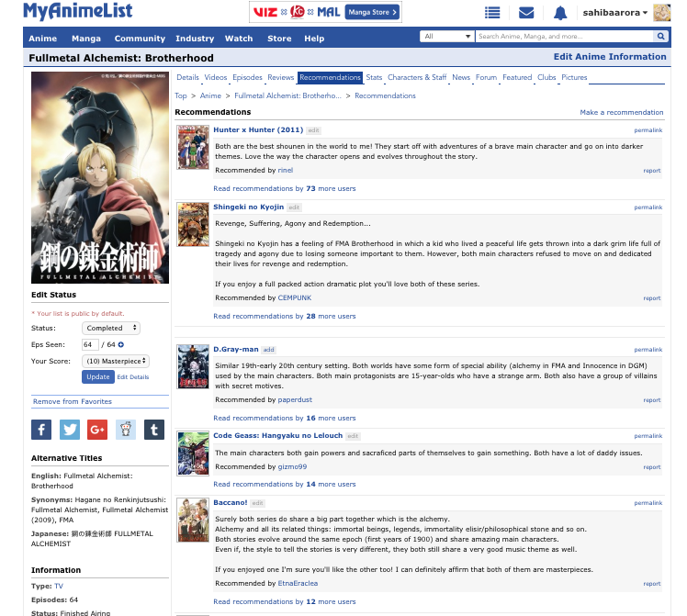Share on Google Plus icon
The image size is (687, 616).
click(x=97, y=430)
